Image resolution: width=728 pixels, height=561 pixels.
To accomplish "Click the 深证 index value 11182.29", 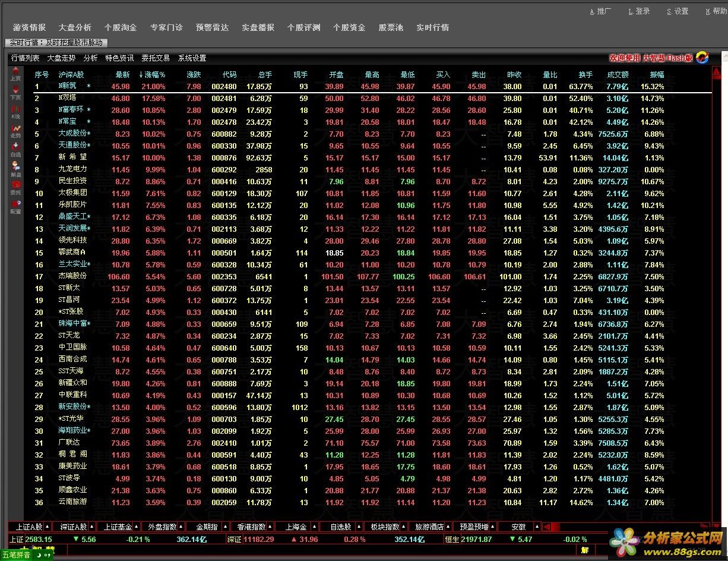I will point(259,539).
